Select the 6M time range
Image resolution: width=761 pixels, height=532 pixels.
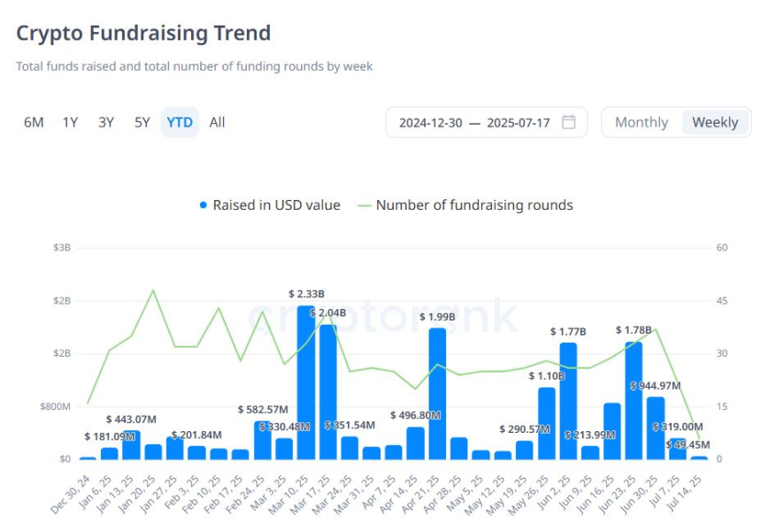[x=34, y=122]
